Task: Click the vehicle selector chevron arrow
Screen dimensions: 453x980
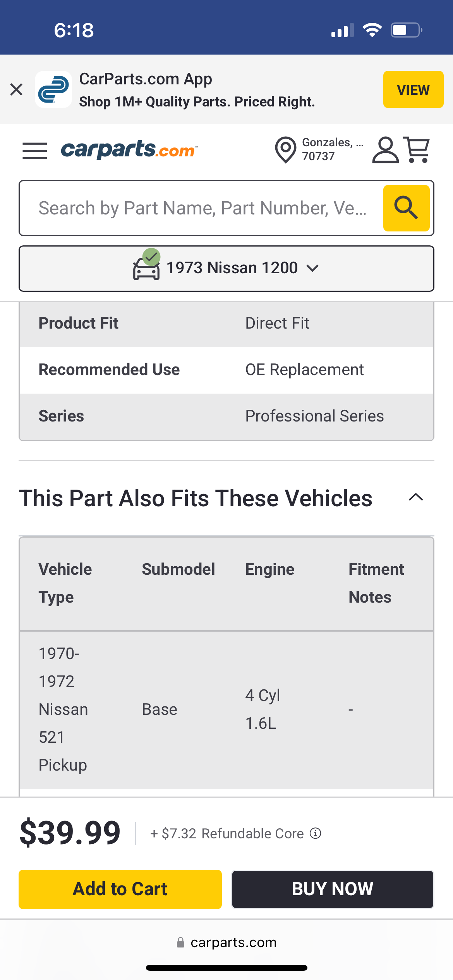Action: (312, 268)
